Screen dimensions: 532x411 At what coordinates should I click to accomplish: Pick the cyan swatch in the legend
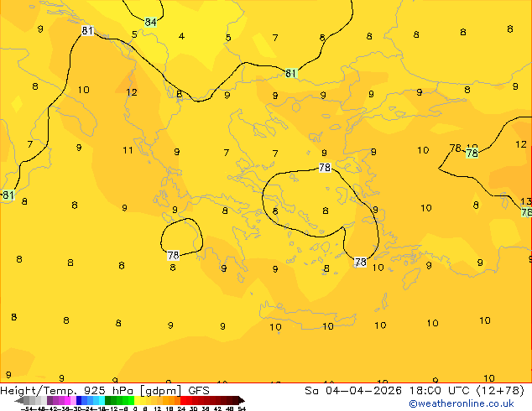pyautogui.click(x=102, y=400)
